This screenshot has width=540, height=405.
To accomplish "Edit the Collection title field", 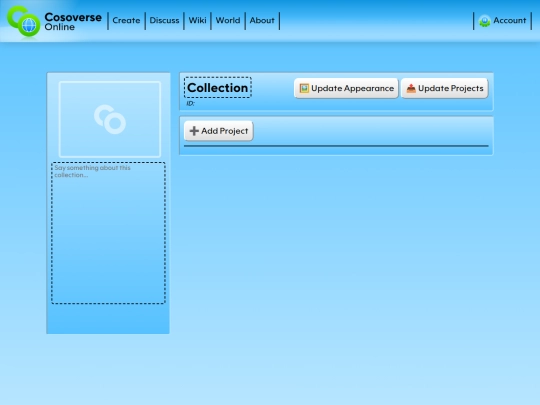I will [x=218, y=87].
